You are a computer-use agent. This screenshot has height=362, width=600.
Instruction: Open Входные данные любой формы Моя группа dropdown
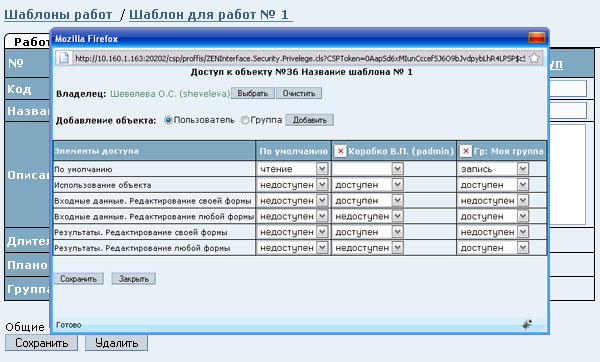pyautogui.click(x=494, y=216)
